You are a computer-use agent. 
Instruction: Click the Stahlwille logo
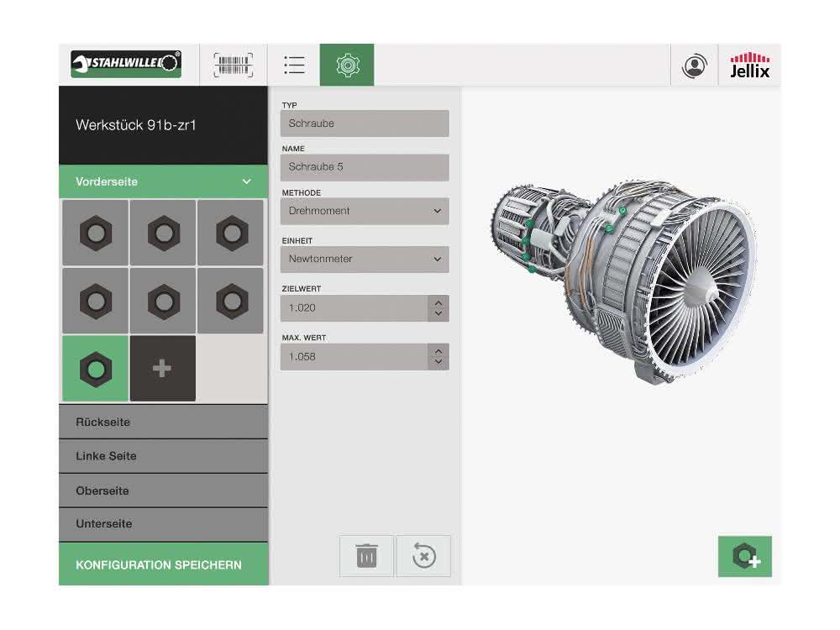click(x=126, y=65)
